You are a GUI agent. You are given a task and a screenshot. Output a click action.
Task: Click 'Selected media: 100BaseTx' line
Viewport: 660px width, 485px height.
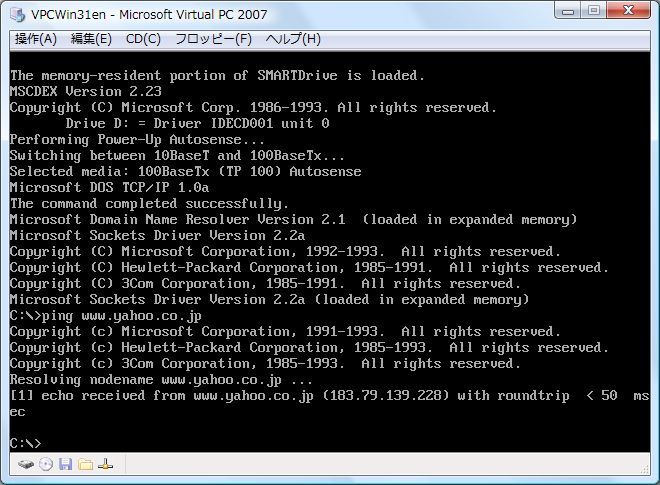coord(186,171)
